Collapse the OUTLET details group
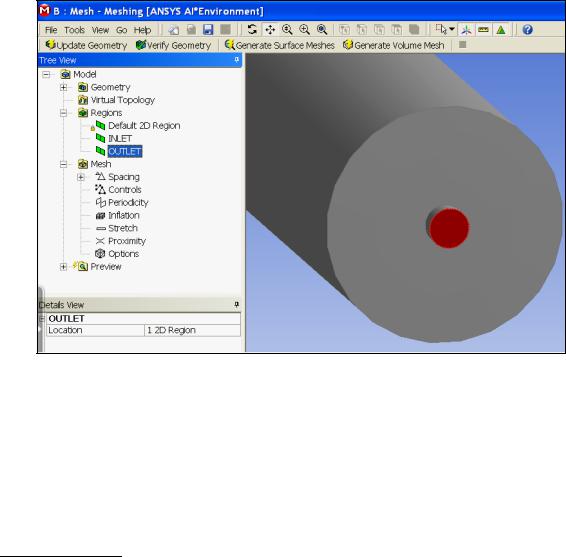The image size is (566, 557). (x=42, y=319)
